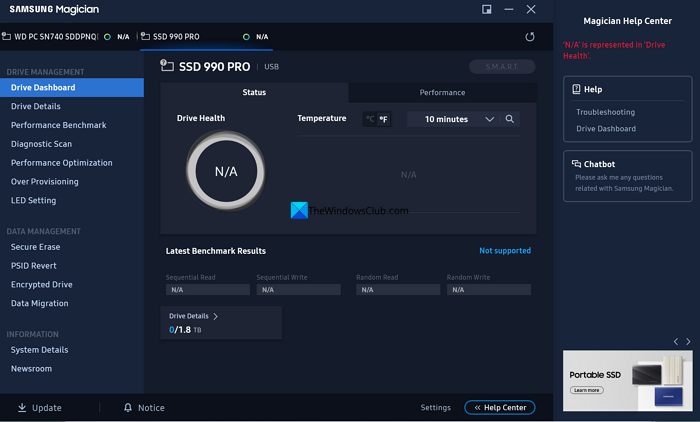Switch to the Performance tab

[x=442, y=92]
